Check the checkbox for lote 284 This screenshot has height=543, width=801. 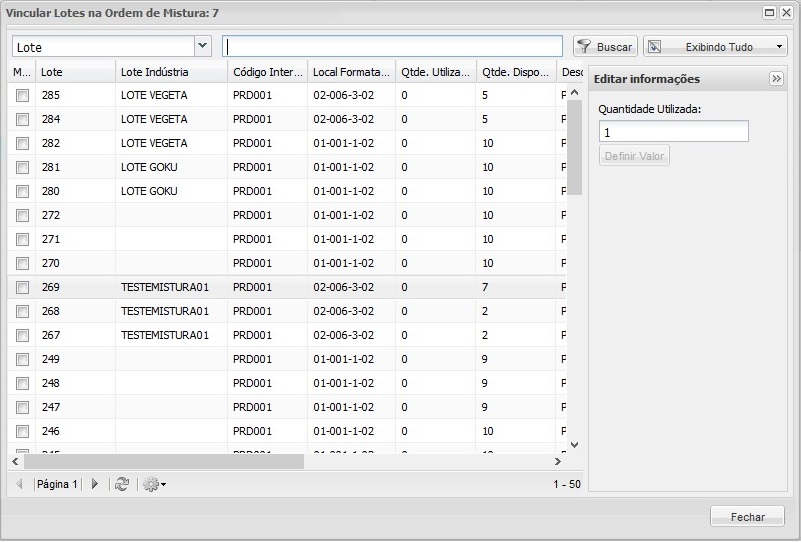click(22, 119)
